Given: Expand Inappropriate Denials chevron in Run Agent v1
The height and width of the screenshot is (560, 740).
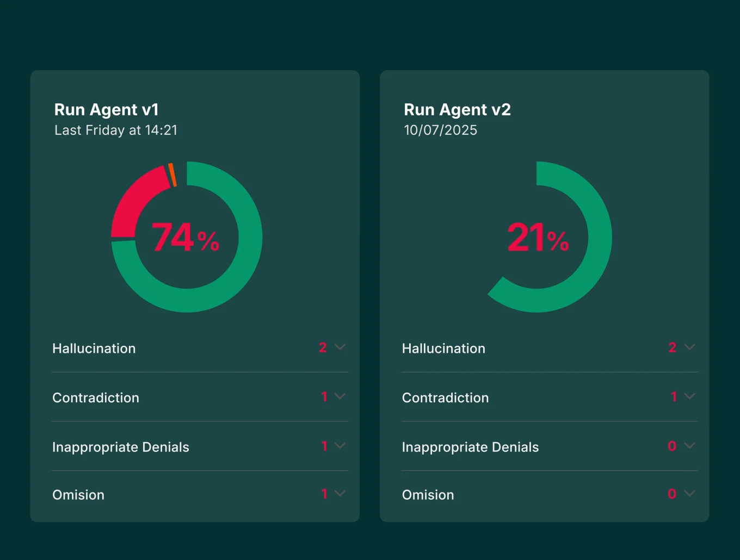Looking at the screenshot, I should click(340, 446).
